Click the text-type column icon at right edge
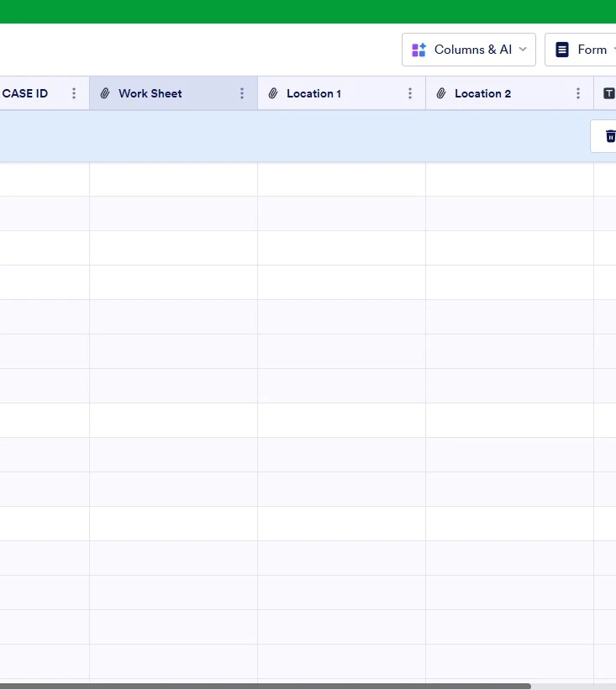Screen dimensions: 616x690 [609, 93]
